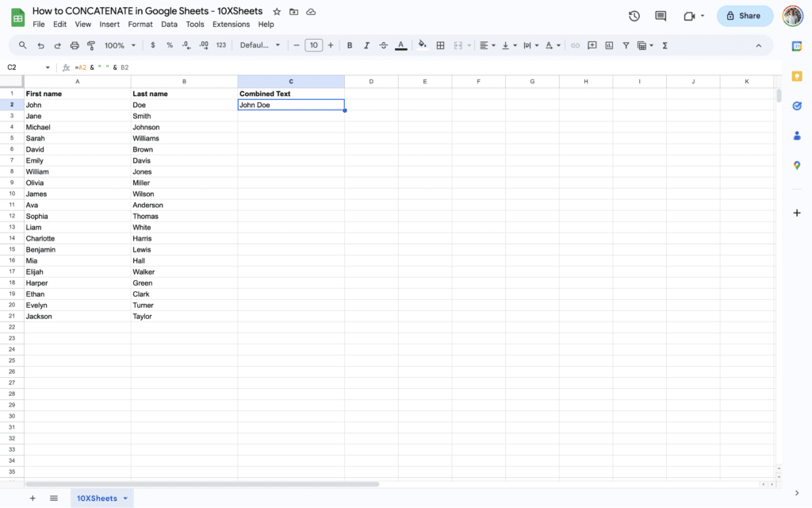Insert a function with the Sigma icon
812x508 pixels.
[665, 45]
